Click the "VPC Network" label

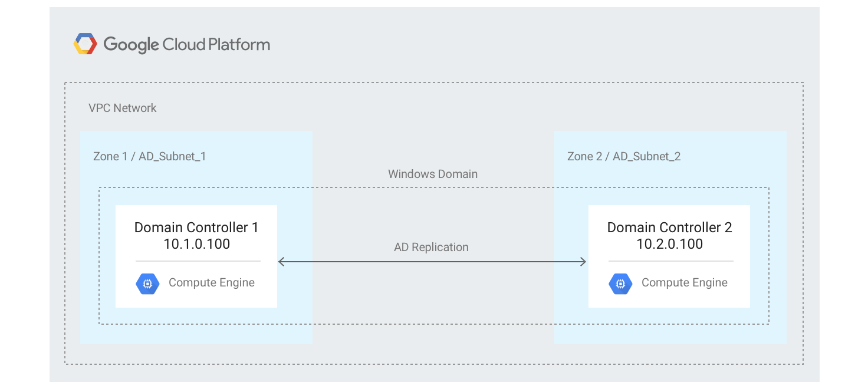pos(123,108)
